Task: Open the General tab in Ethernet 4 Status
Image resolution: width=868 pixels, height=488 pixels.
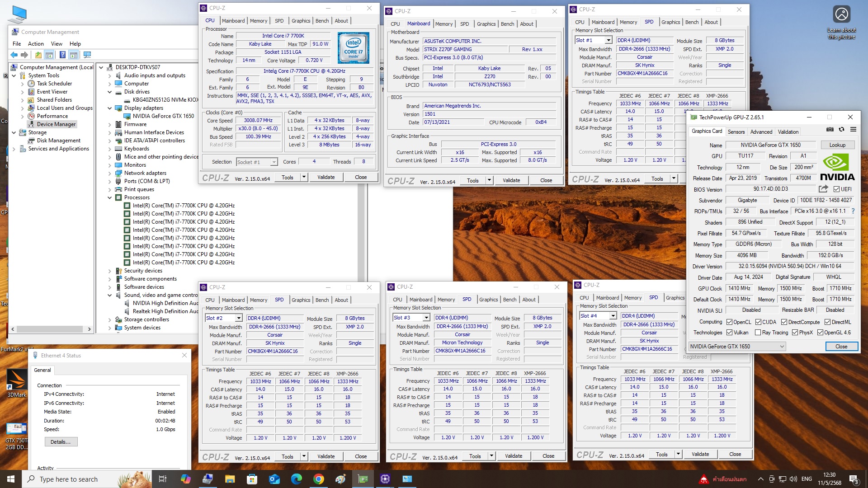Action: tap(42, 370)
